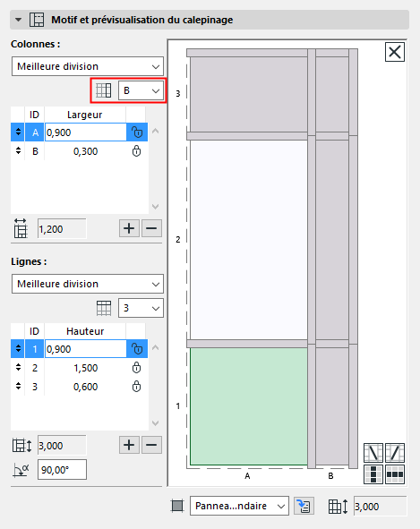Open the Lignes Meilleure division dropdown
Viewport: 420px width, 529px height.
pos(88,284)
